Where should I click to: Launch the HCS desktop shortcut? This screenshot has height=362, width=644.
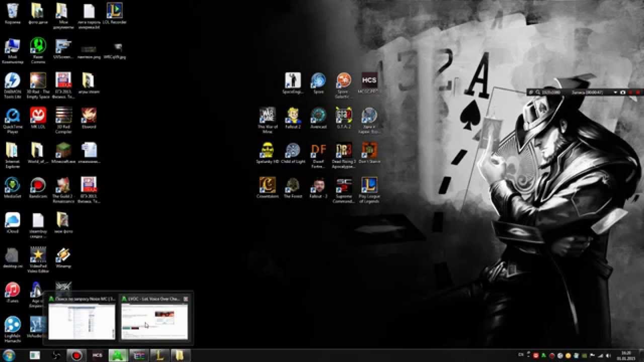pyautogui.click(x=369, y=83)
